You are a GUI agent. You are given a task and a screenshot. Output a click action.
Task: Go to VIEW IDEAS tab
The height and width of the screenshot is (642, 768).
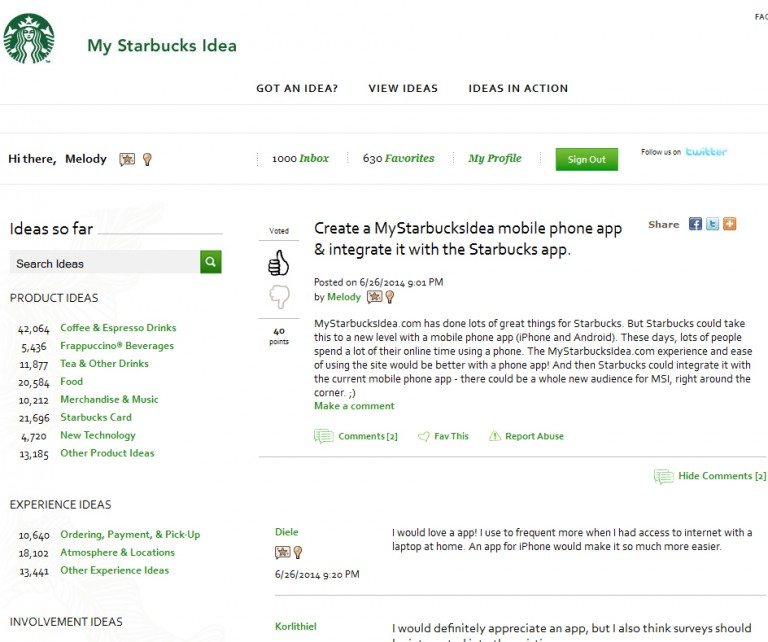point(403,88)
